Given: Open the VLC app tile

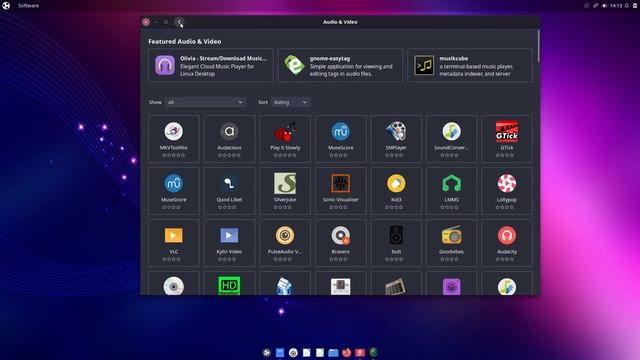Looking at the screenshot, I should pos(173,243).
